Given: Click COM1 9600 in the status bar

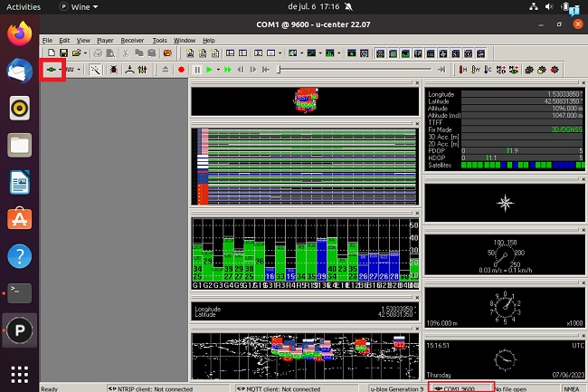Looking at the screenshot, I should pyautogui.click(x=460, y=388).
